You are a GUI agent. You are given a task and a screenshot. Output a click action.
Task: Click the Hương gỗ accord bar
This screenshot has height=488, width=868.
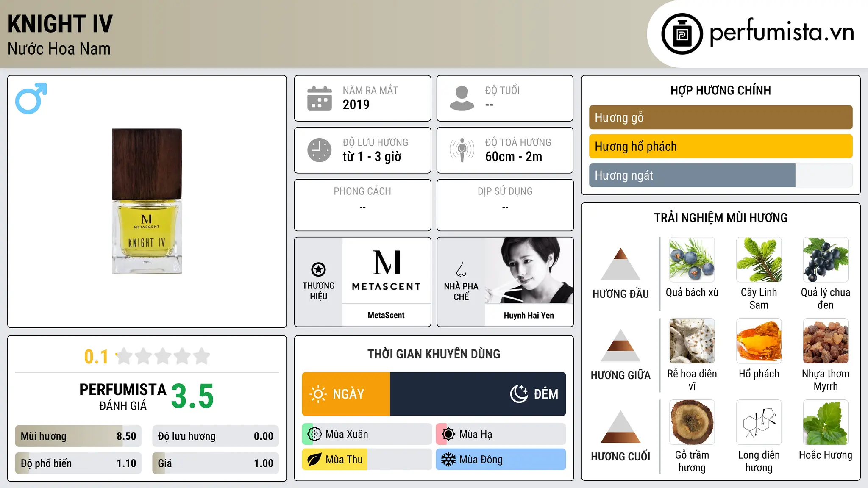tap(721, 117)
